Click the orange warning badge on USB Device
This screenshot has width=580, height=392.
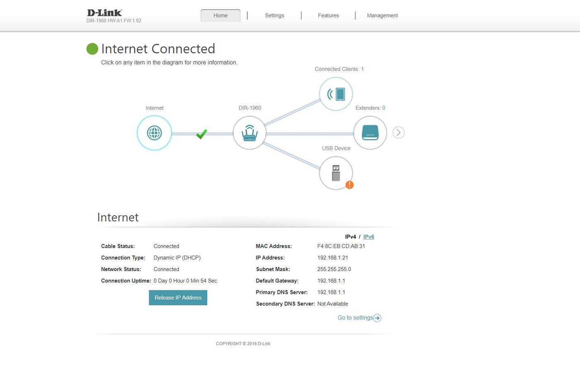click(350, 185)
